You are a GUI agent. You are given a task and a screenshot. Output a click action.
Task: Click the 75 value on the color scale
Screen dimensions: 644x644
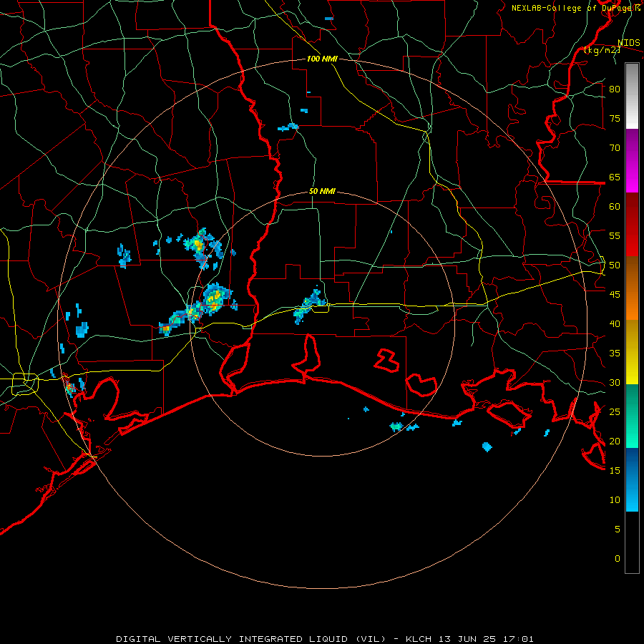point(615,118)
